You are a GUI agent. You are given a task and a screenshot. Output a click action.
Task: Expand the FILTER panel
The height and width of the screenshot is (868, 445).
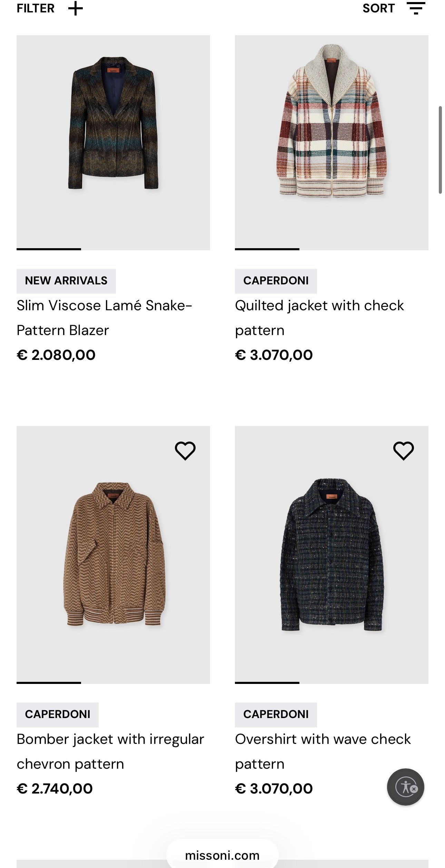(36, 8)
